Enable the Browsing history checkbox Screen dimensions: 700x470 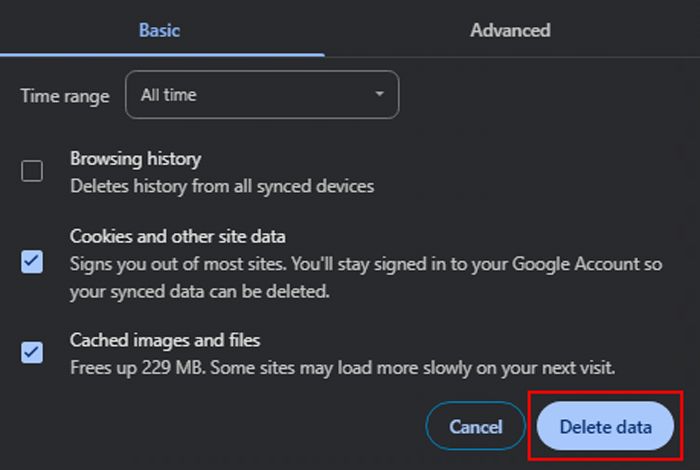32,171
